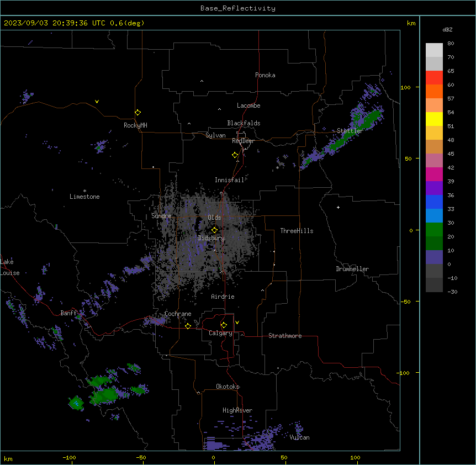Screen dimensions: 476x465
Task: Click the Base_Reflectivity title text
Action: [x=238, y=8]
